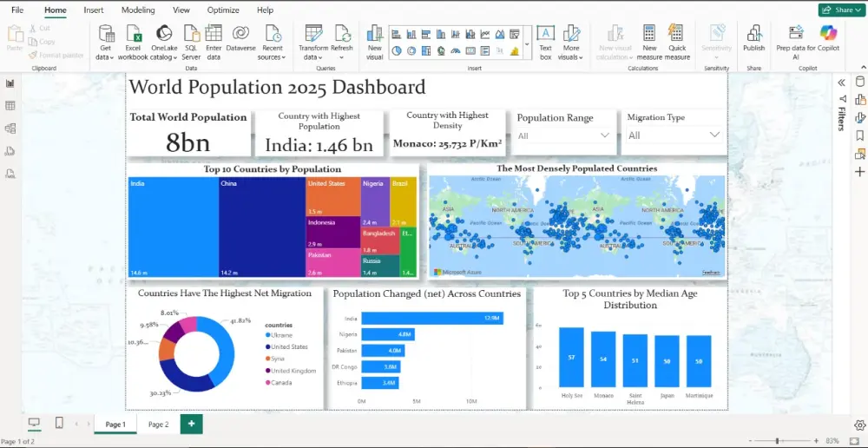Click fit to page icon
The height and width of the screenshot is (448, 868).
pos(853,441)
